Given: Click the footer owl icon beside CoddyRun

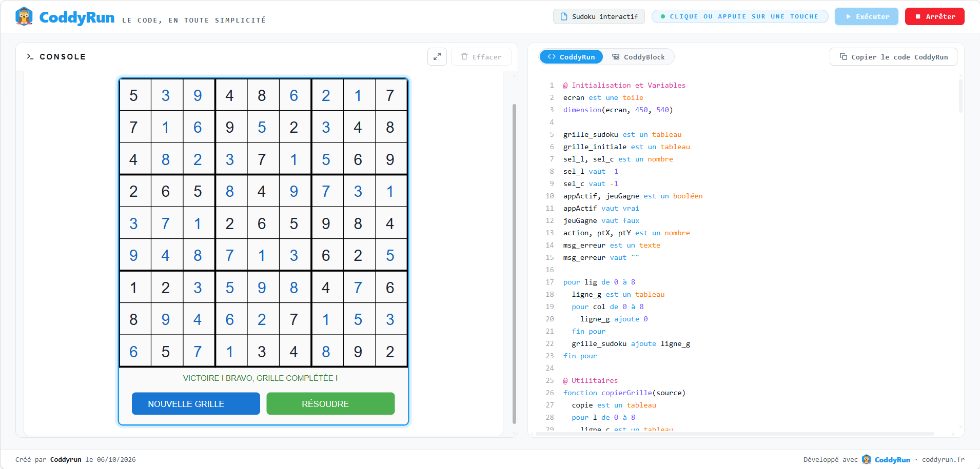Looking at the screenshot, I should tap(867, 459).
